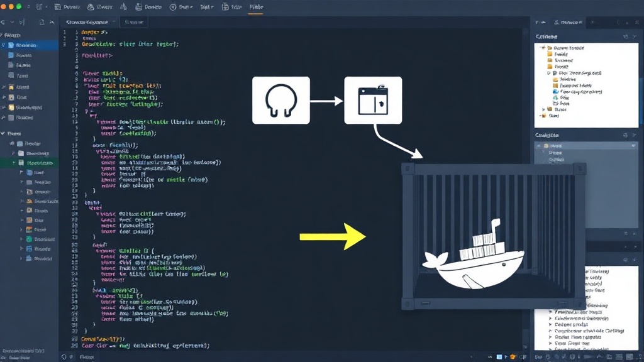
Task: Select the blue cloud icon row in right tree
Action: point(579,92)
